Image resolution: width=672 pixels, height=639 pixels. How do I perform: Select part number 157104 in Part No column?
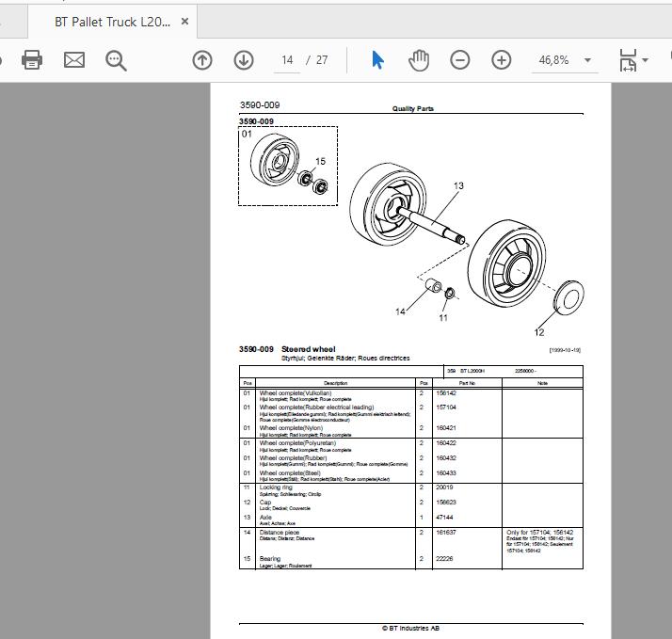(x=446, y=407)
